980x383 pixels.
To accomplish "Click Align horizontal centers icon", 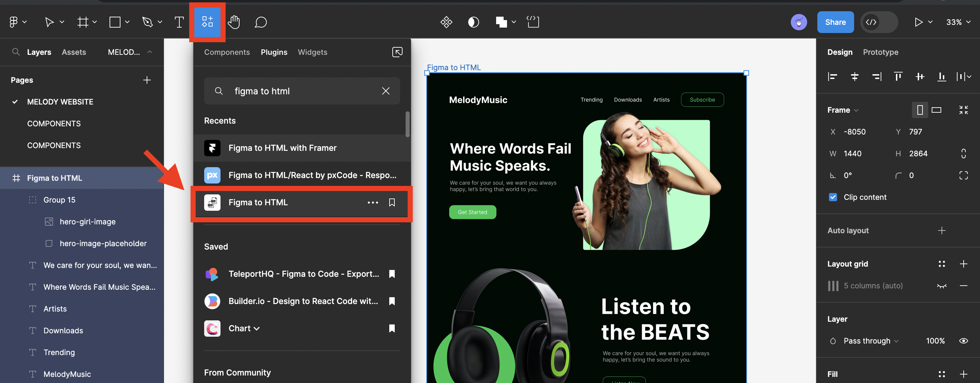I will (854, 77).
